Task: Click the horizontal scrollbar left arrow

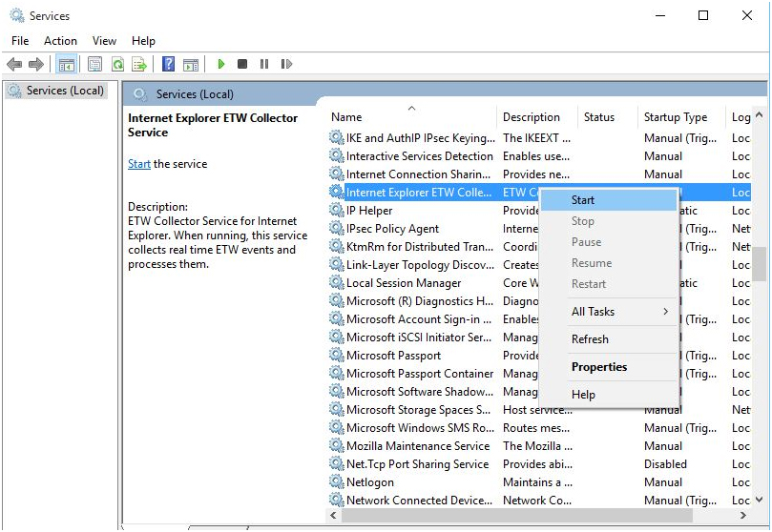Action: [333, 515]
